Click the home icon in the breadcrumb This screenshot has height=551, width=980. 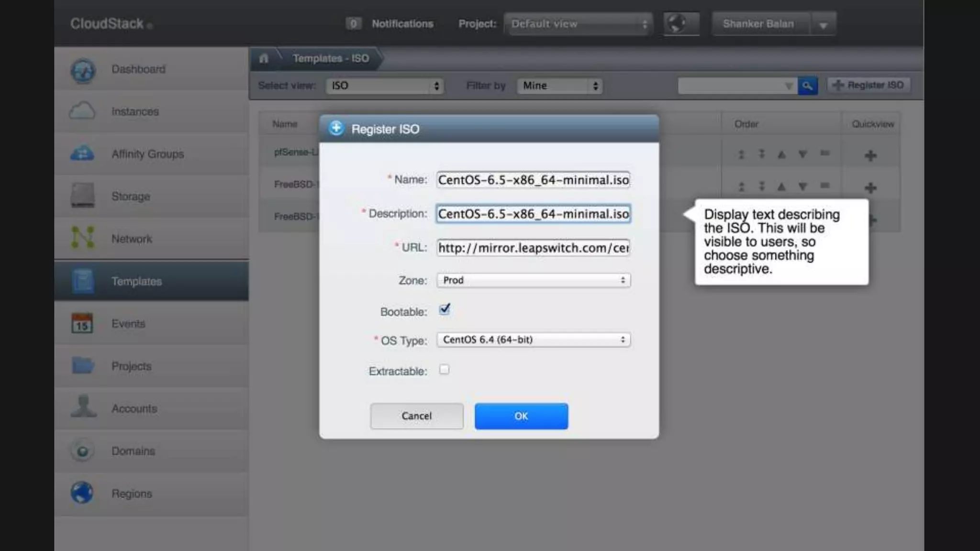click(264, 58)
